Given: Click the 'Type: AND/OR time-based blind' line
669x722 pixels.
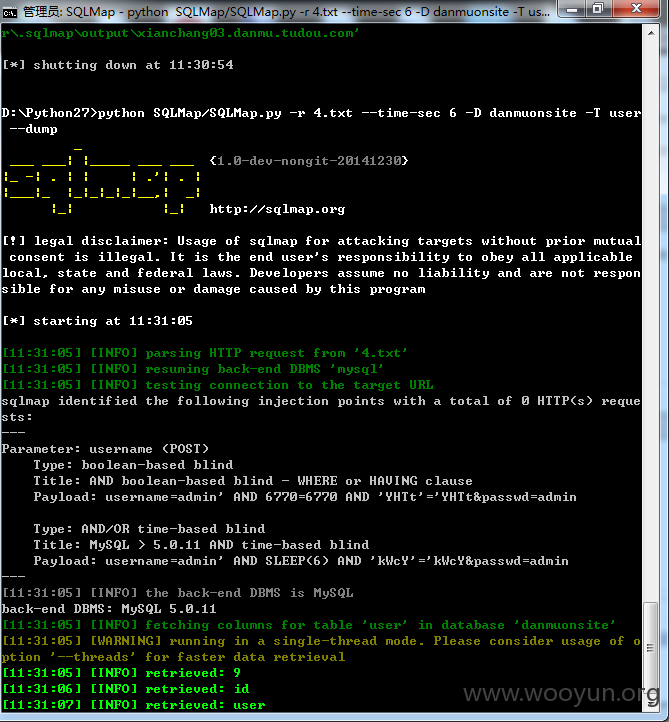Looking at the screenshot, I should pyautogui.click(x=149, y=529).
